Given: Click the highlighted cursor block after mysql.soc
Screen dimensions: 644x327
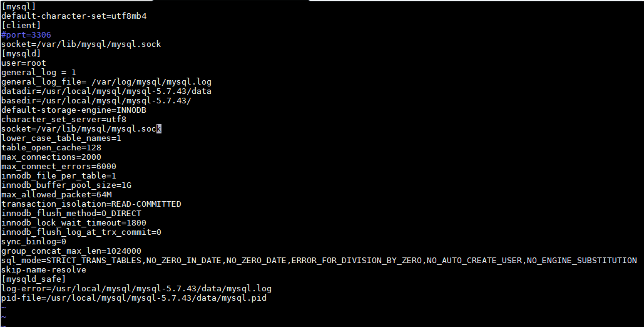Looking at the screenshot, I should tap(159, 129).
